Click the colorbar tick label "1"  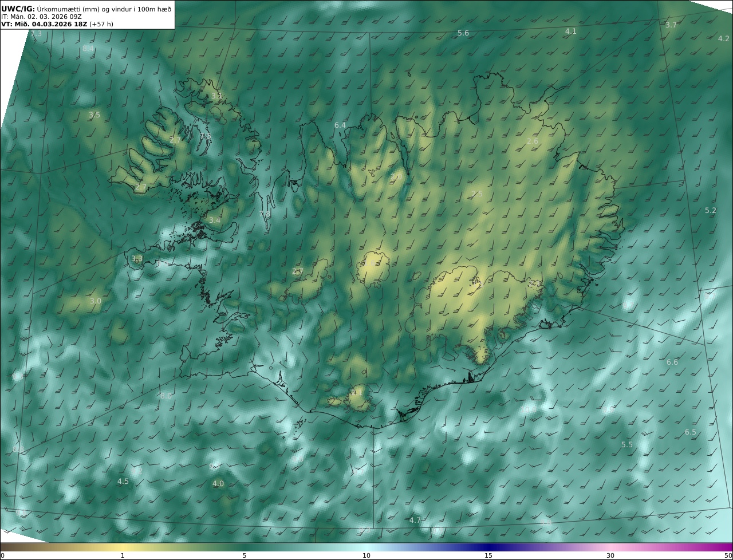tap(123, 555)
